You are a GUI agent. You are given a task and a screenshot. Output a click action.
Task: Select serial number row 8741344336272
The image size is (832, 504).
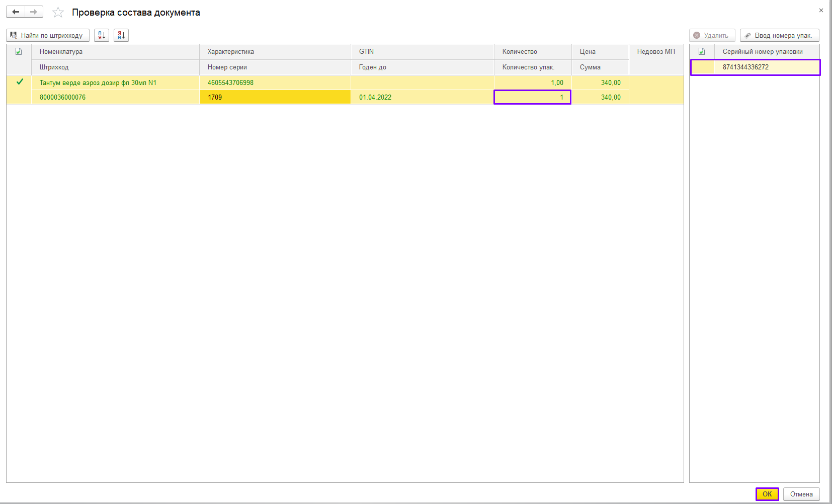(x=766, y=67)
